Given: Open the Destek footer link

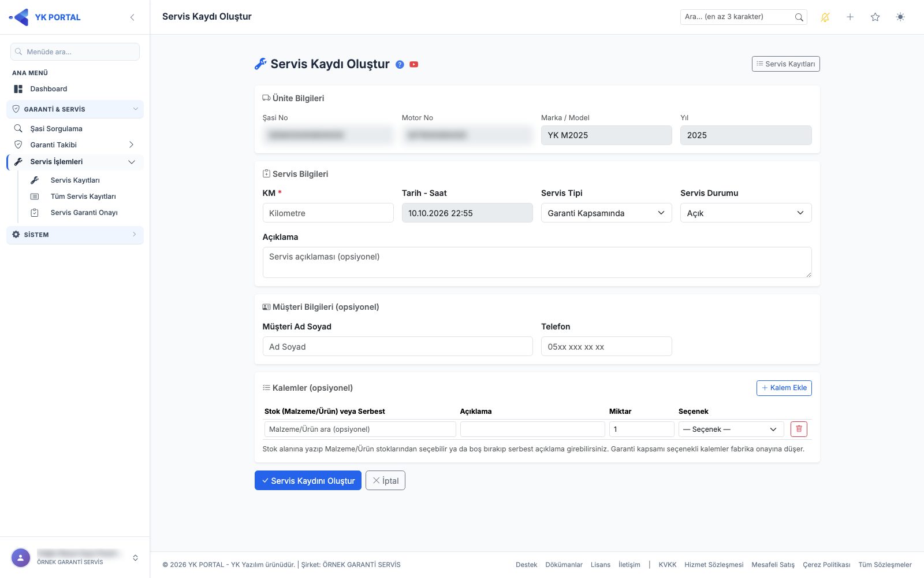Looking at the screenshot, I should click(x=526, y=565).
